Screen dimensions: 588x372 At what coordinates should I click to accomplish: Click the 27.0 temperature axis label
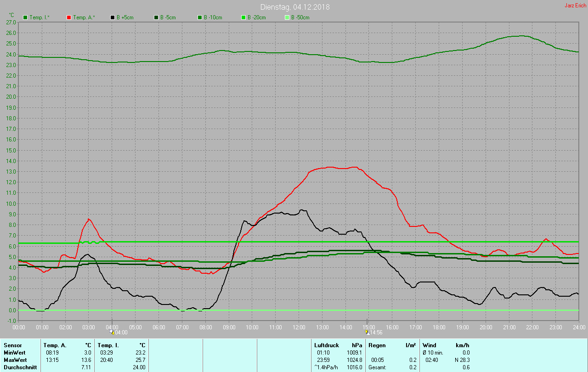point(11,22)
